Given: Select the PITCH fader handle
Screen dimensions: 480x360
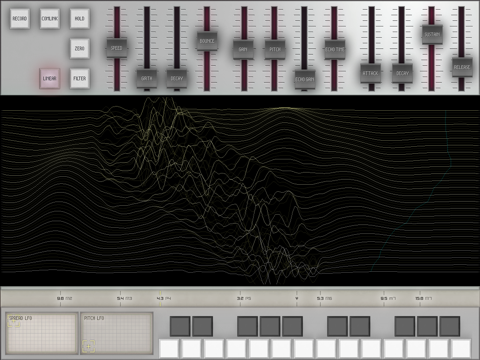Looking at the screenshot, I should tap(275, 49).
